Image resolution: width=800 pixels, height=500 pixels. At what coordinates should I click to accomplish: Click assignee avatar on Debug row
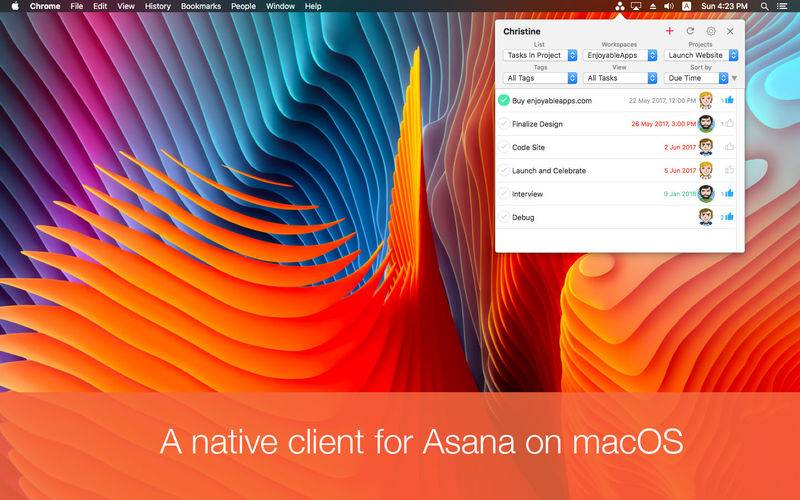tap(706, 217)
